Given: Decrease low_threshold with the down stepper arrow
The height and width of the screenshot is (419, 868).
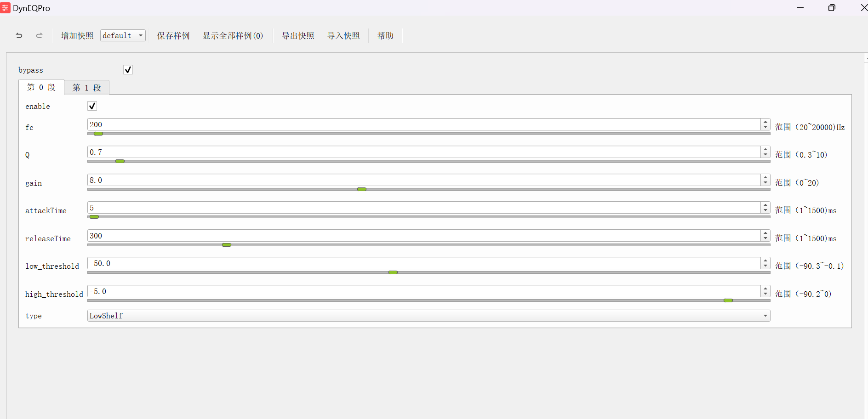Looking at the screenshot, I should [765, 266].
